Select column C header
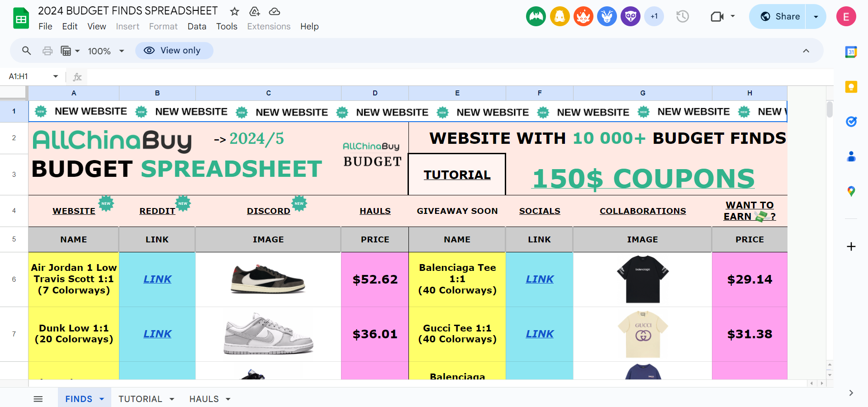This screenshot has height=407, width=868. [x=268, y=93]
